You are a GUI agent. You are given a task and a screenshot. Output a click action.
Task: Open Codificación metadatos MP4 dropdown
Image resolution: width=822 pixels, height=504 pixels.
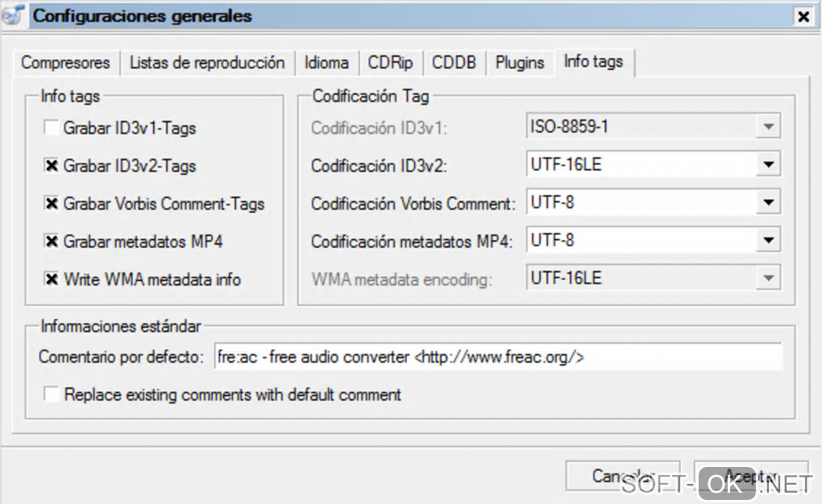(x=769, y=241)
